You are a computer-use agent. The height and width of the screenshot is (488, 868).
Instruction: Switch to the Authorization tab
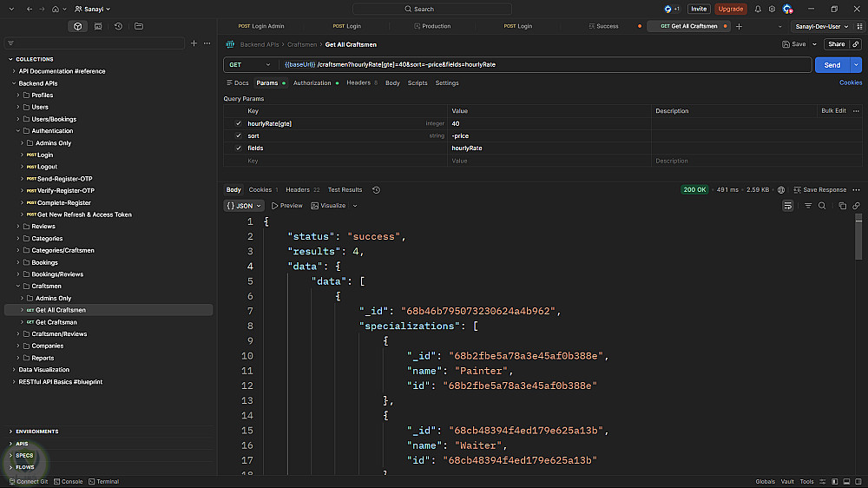[312, 83]
